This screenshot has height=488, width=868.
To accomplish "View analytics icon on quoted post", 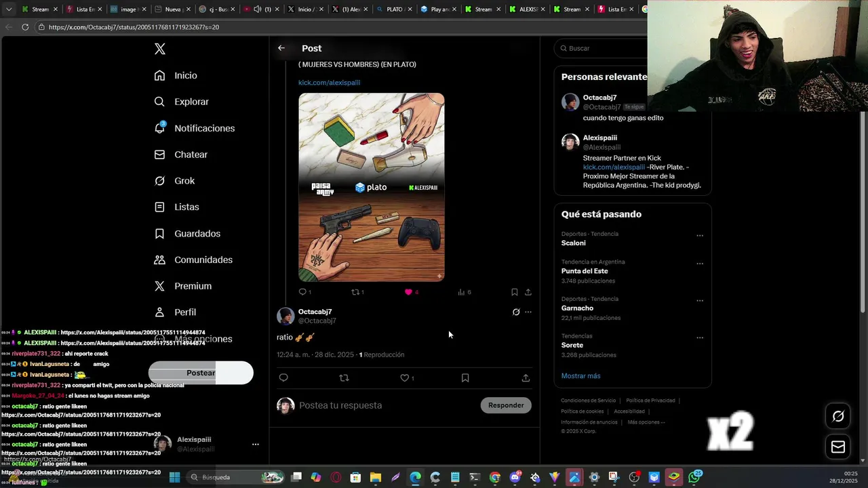I will [461, 292].
